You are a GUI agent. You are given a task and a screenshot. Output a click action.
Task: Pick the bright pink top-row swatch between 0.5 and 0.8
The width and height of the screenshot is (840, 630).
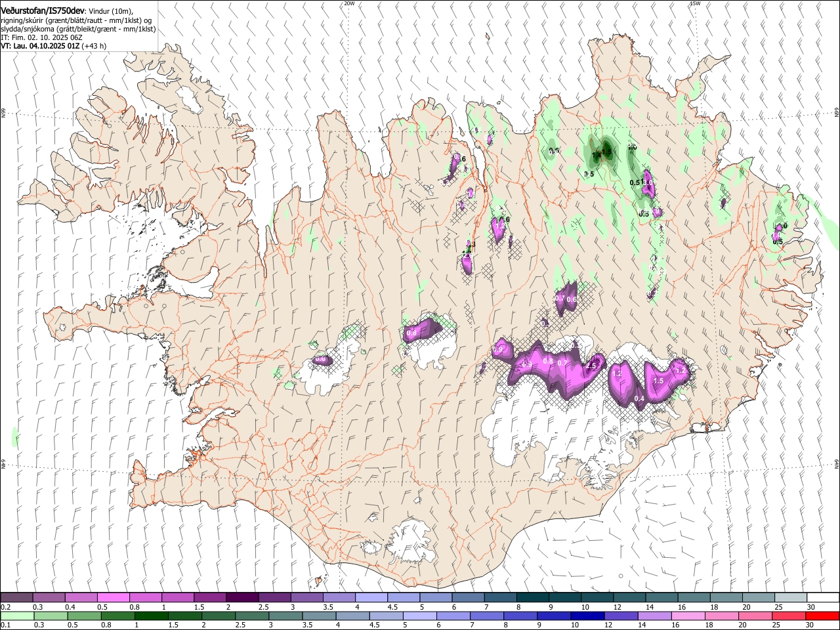113,598
